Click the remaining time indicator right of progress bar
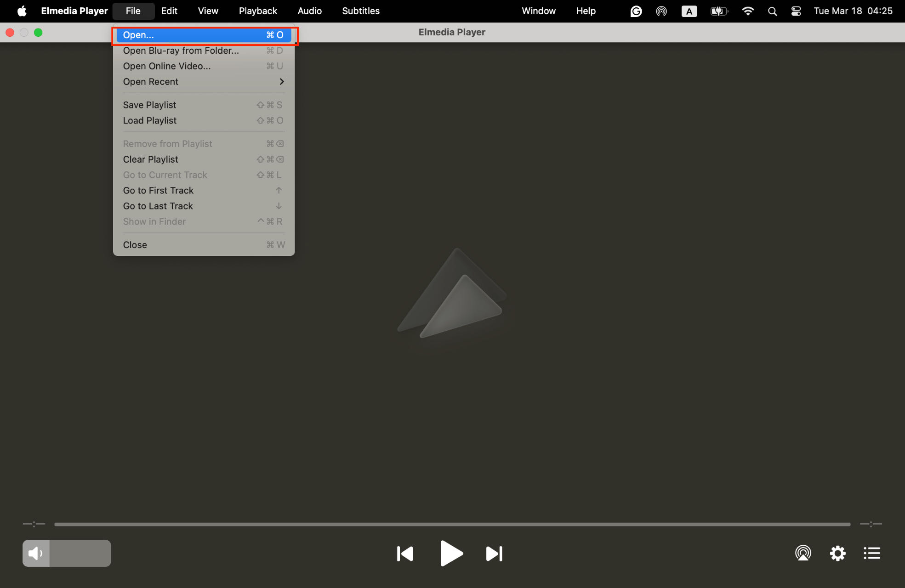Image resolution: width=905 pixels, height=588 pixels. click(x=871, y=524)
